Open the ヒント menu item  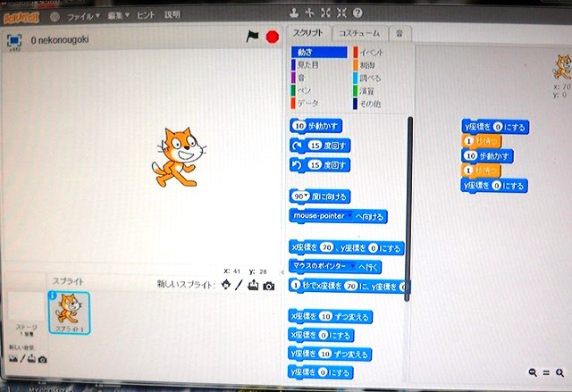pos(146,15)
